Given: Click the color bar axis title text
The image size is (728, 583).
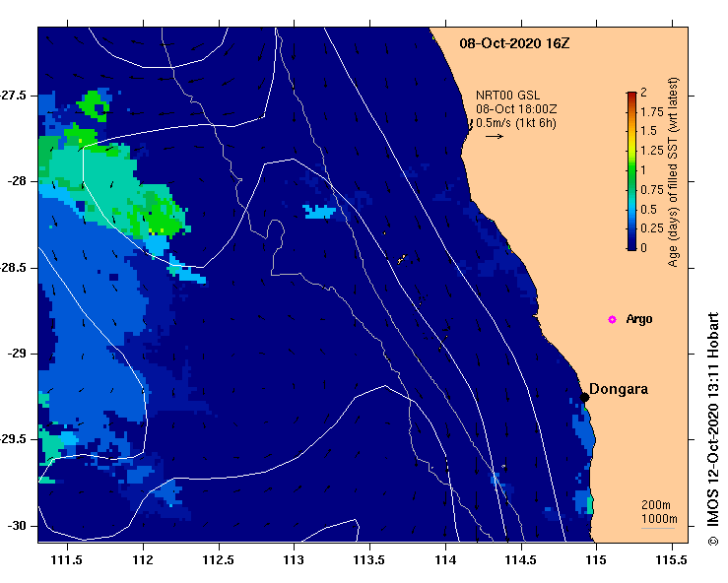Looking at the screenshot, I should (x=673, y=171).
